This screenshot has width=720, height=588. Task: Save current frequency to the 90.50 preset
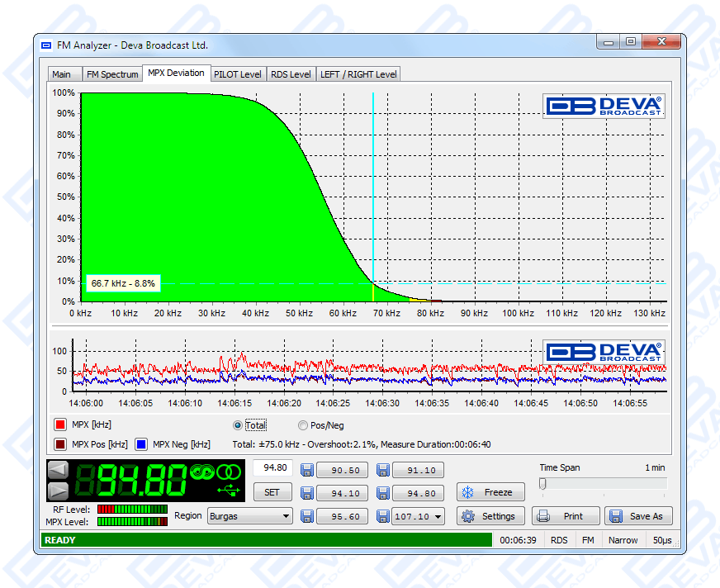(307, 471)
